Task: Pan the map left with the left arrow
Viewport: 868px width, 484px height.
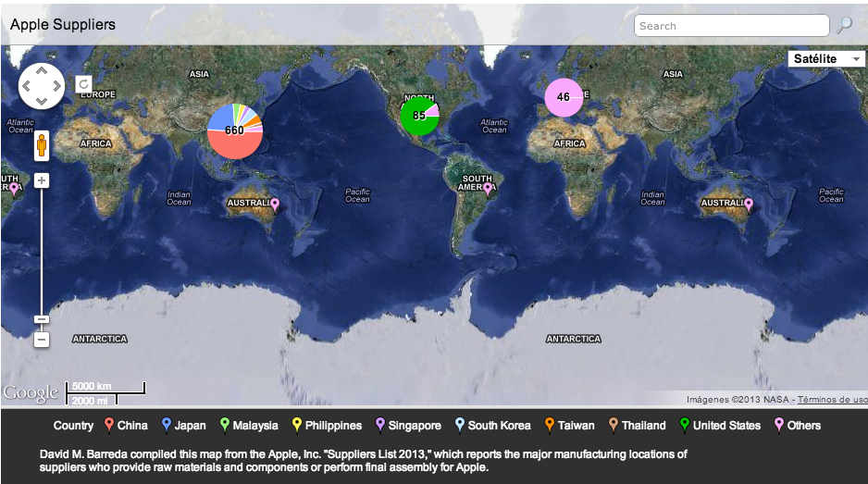Action: 27,86
